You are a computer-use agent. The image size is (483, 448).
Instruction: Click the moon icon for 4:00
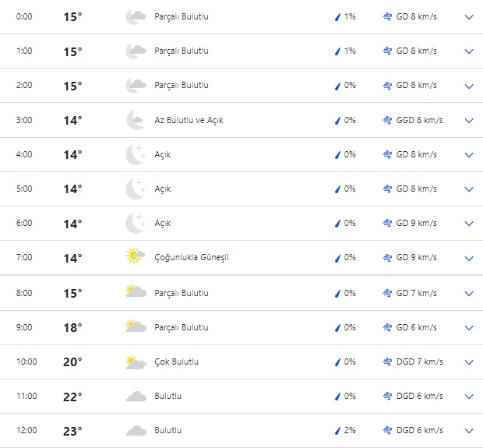click(x=136, y=154)
